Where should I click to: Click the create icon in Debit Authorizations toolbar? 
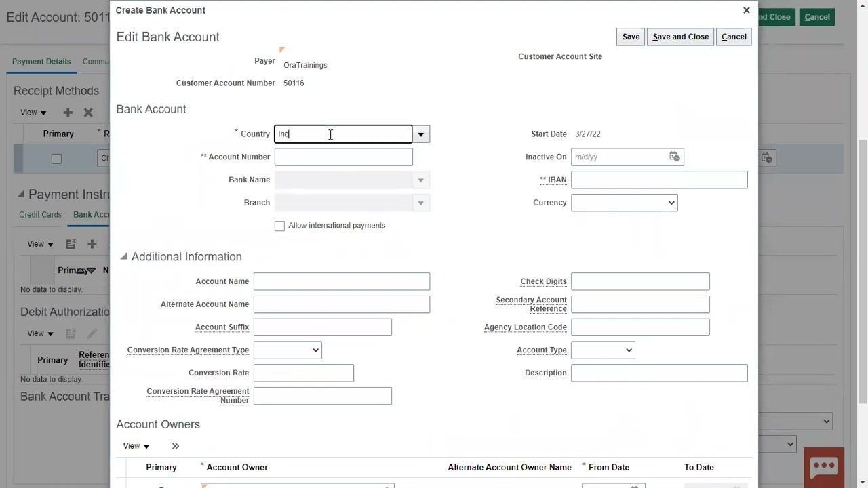71,333
